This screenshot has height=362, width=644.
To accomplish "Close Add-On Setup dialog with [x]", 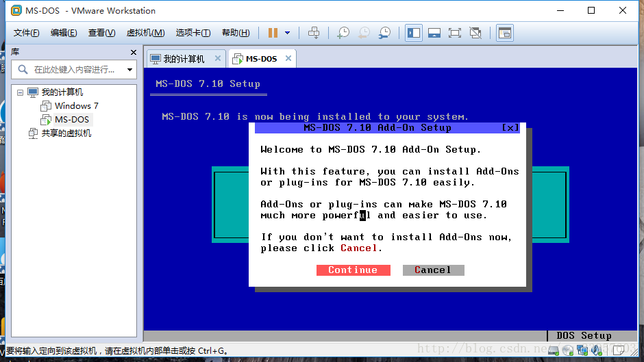I will (510, 128).
